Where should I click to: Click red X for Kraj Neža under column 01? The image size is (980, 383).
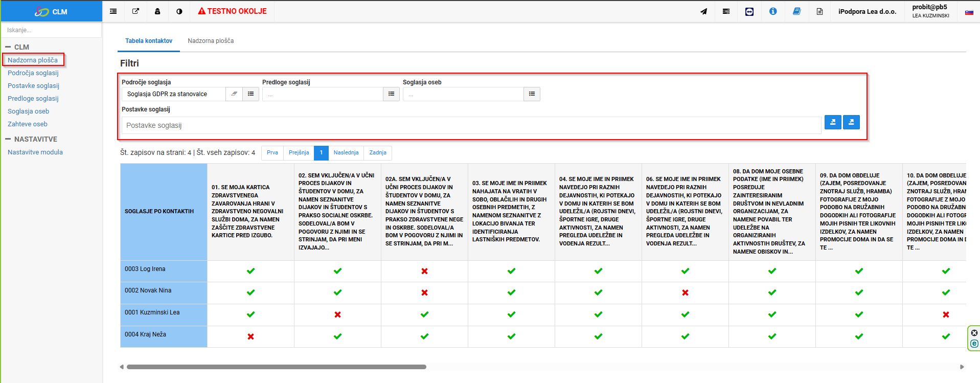tap(250, 336)
